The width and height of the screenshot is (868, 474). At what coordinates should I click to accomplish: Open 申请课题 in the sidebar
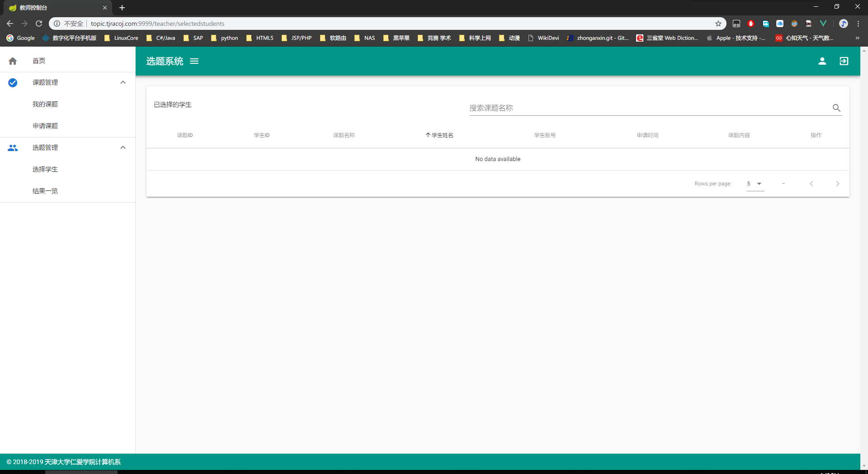click(x=68, y=126)
